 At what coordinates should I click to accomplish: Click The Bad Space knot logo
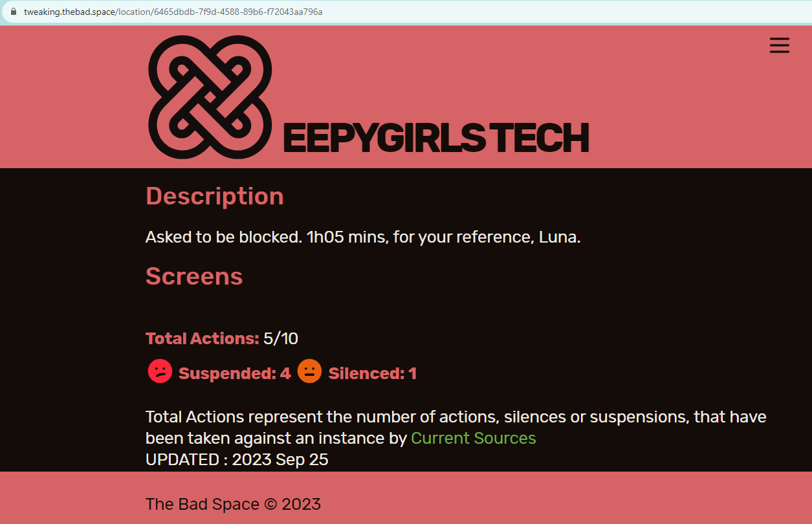[210, 97]
